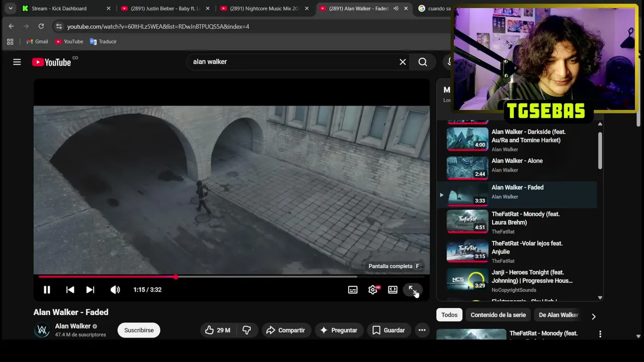
Task: Enter full screen with the fullscreen icon
Action: 412,290
